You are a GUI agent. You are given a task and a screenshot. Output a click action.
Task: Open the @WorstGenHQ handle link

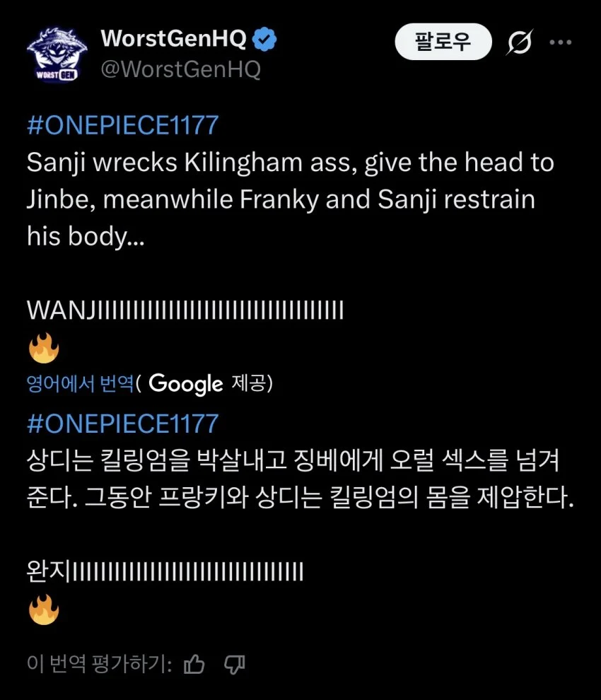(x=181, y=69)
